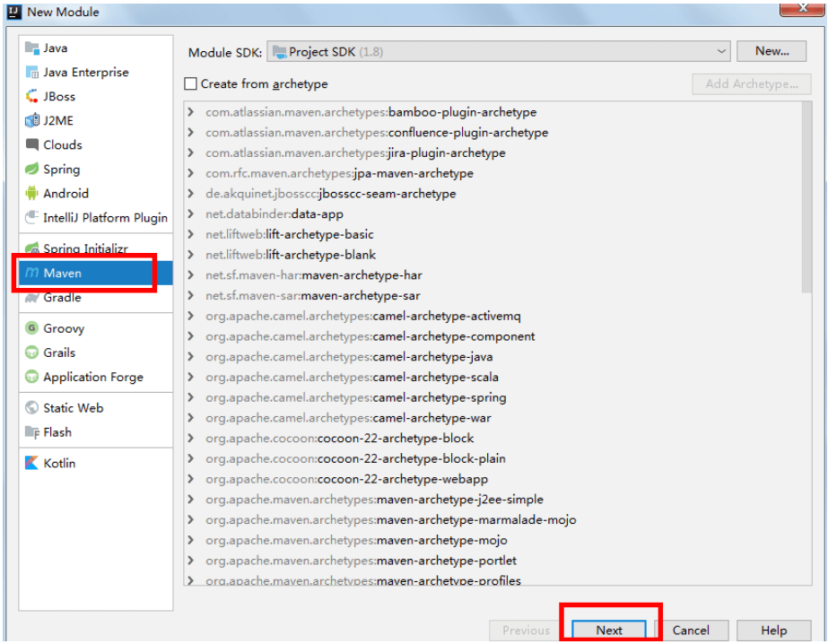Select camel-archetype-activemq row
The image size is (828, 644).
[492, 316]
